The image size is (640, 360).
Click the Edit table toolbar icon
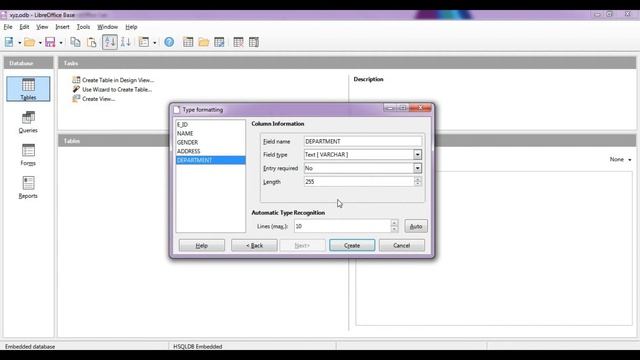click(219, 42)
